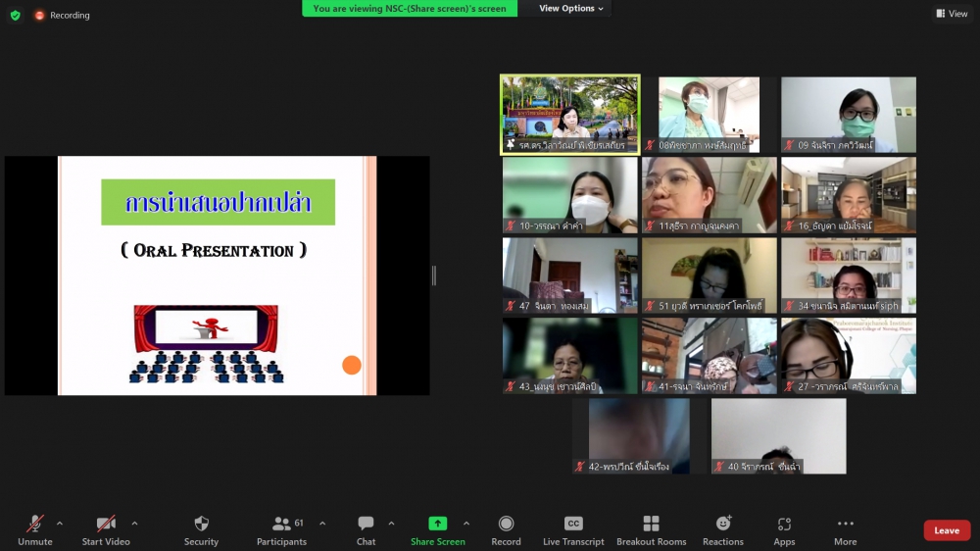Start Video camera

point(106,525)
